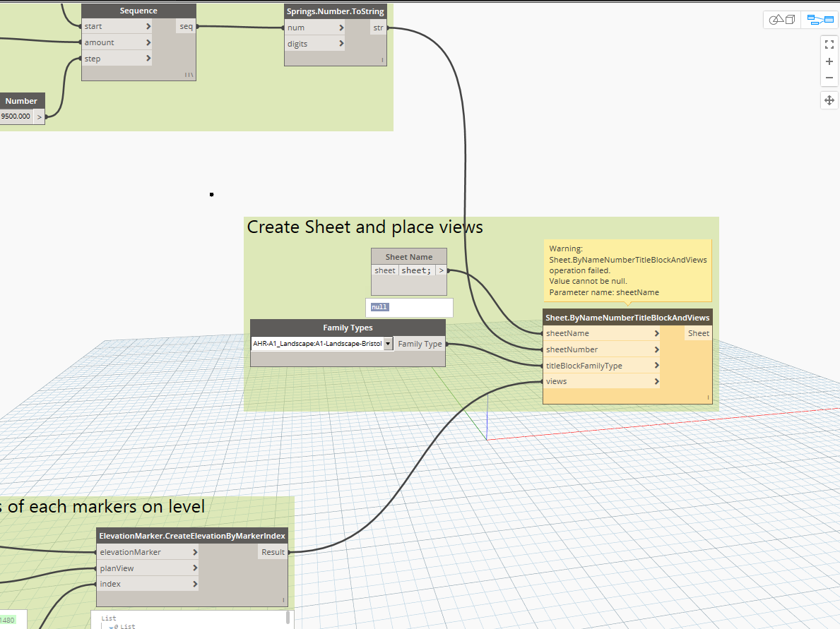Click the Sheet Name code block output arrow
840x629 pixels.
point(441,270)
